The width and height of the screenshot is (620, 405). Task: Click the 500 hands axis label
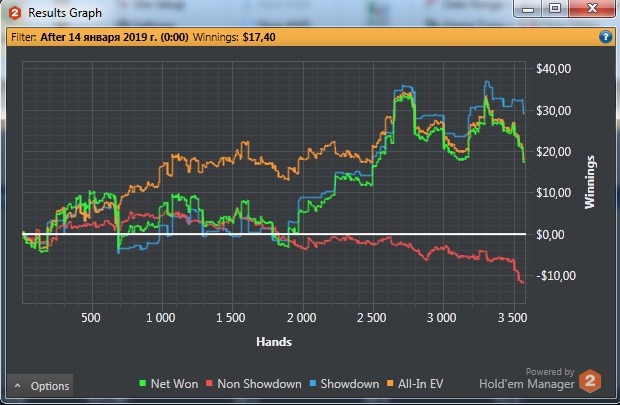click(91, 318)
